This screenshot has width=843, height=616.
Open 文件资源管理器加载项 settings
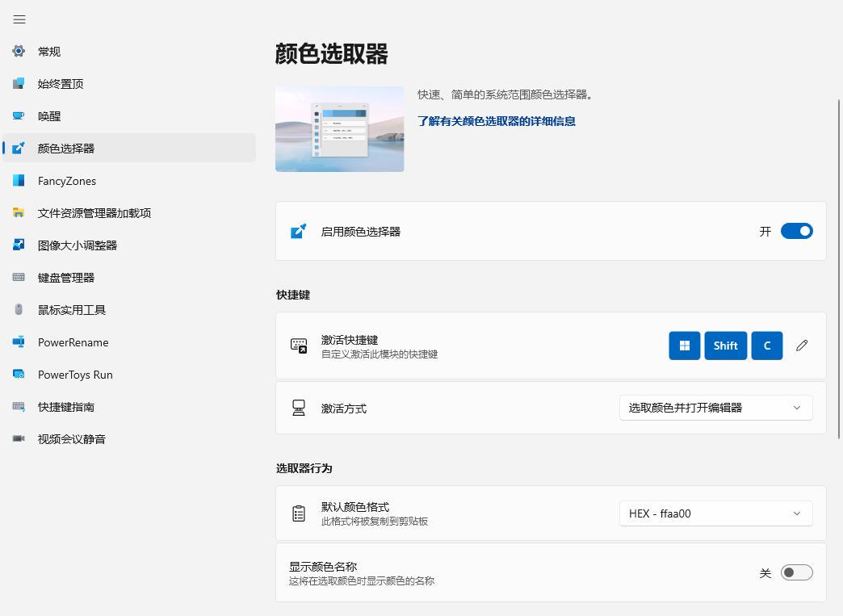coord(129,213)
